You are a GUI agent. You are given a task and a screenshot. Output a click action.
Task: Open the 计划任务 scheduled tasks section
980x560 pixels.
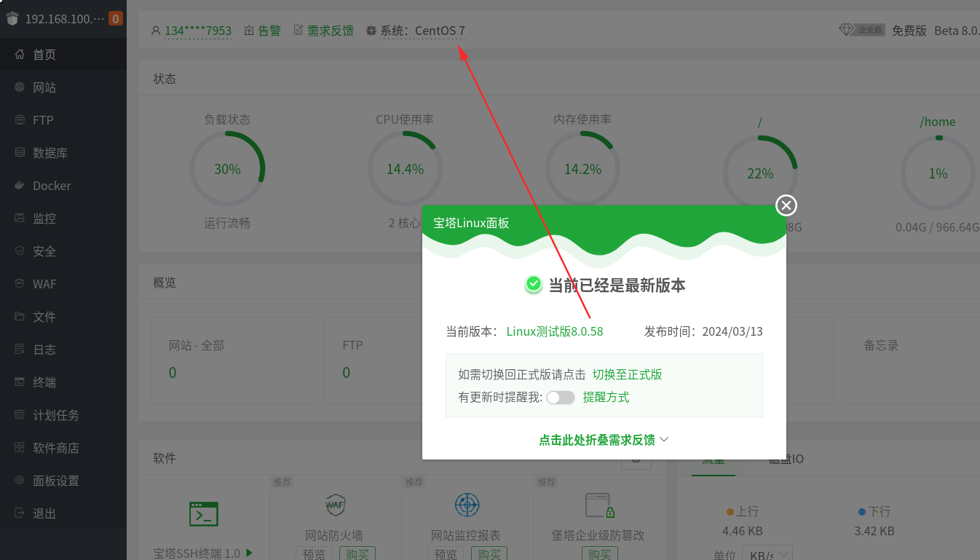(63, 415)
